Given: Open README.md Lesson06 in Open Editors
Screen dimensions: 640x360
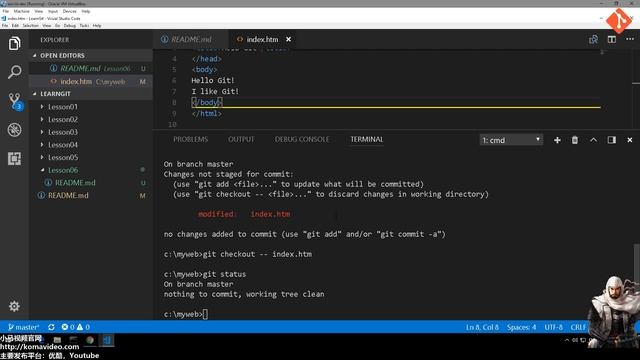Looking at the screenshot, I should click(91, 69).
